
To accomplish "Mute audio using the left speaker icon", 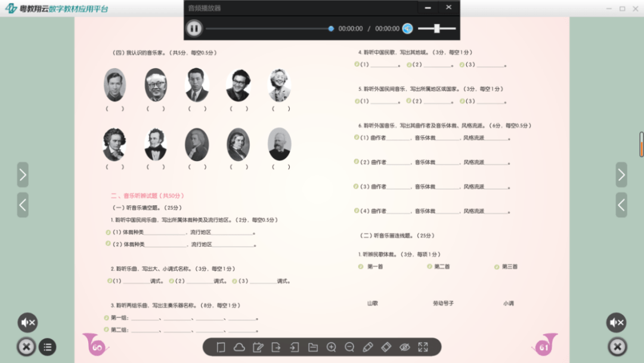I will (27, 322).
